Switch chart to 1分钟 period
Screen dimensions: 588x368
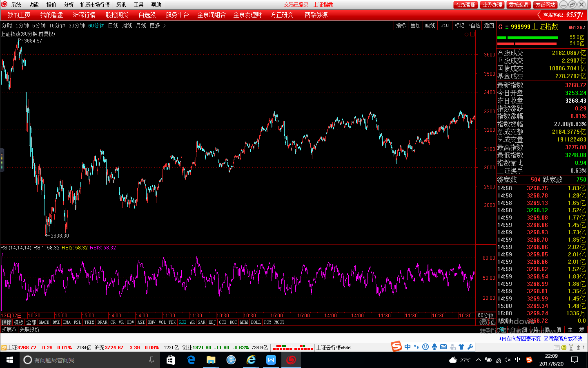tap(22, 25)
